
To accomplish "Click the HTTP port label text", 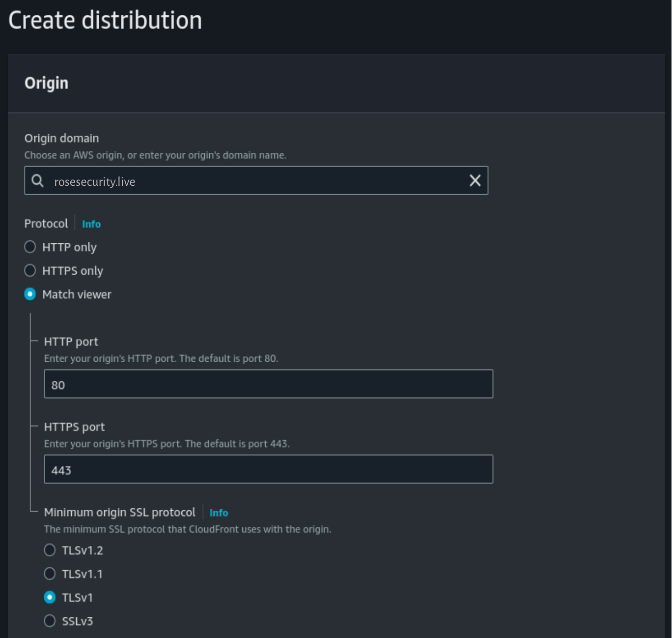I will click(71, 342).
